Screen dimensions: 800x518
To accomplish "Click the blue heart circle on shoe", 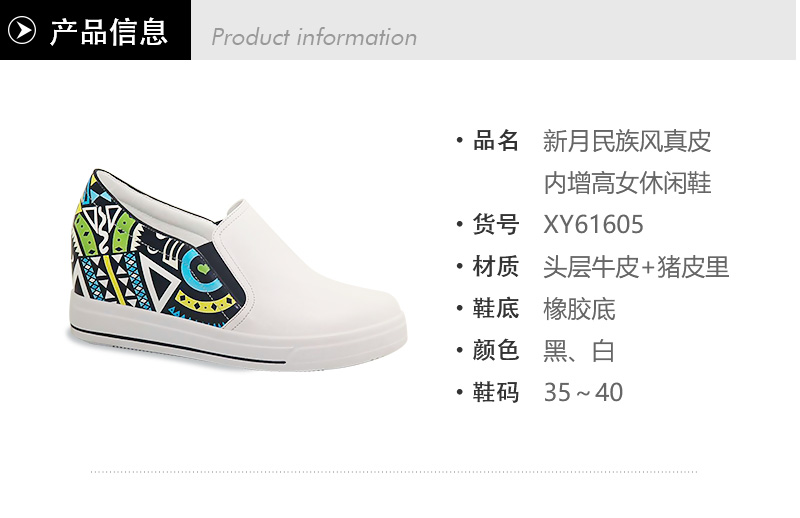I will coord(203,268).
